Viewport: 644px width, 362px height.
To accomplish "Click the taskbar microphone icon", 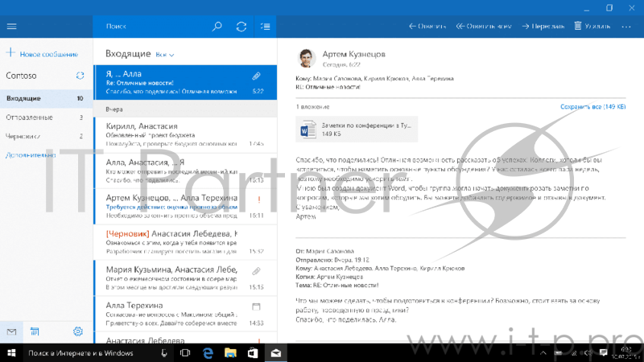I will pos(164,353).
